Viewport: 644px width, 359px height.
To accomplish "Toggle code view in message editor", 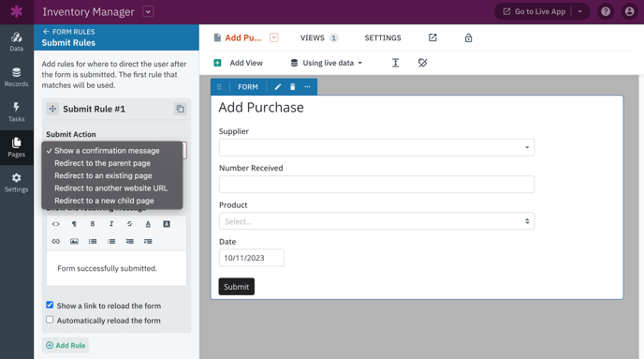I will 56,224.
